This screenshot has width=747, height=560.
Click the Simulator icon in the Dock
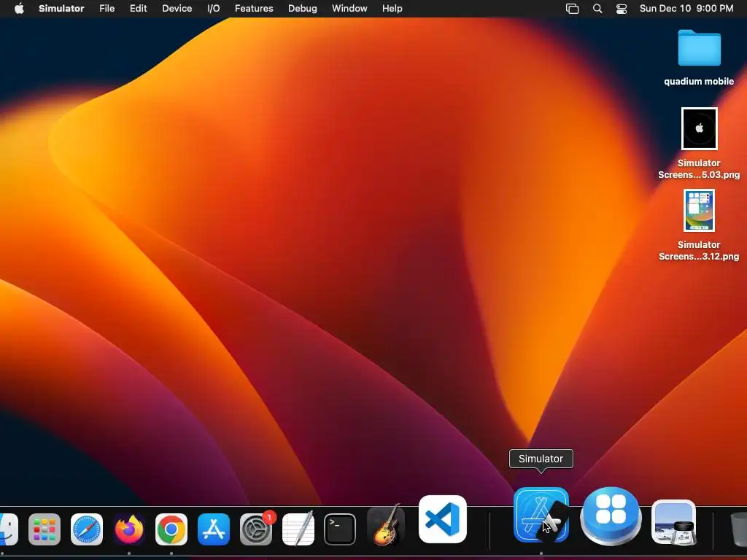coord(541,515)
